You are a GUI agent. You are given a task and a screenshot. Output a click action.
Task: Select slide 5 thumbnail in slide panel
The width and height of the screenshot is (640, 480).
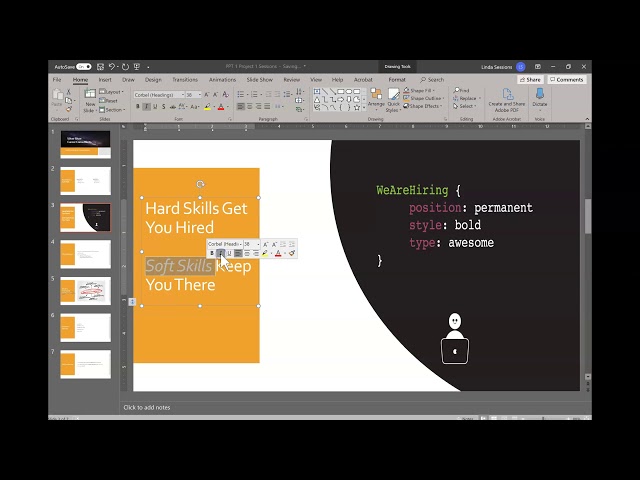85,291
